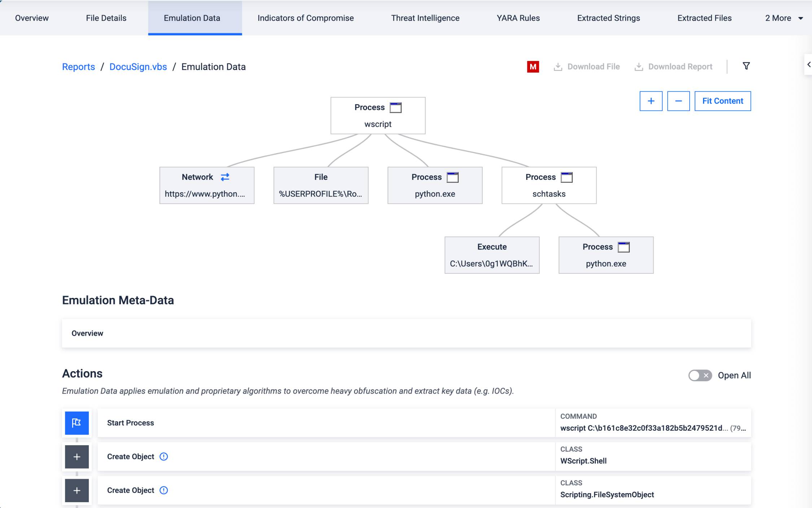Click the flag icon on Start Process action
The width and height of the screenshot is (812, 508).
[x=77, y=423]
